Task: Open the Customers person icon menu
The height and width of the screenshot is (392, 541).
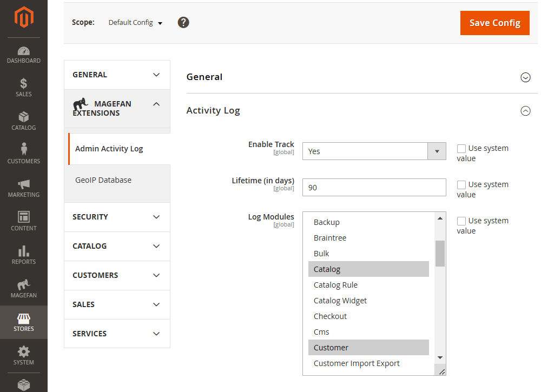Action: [x=24, y=154]
